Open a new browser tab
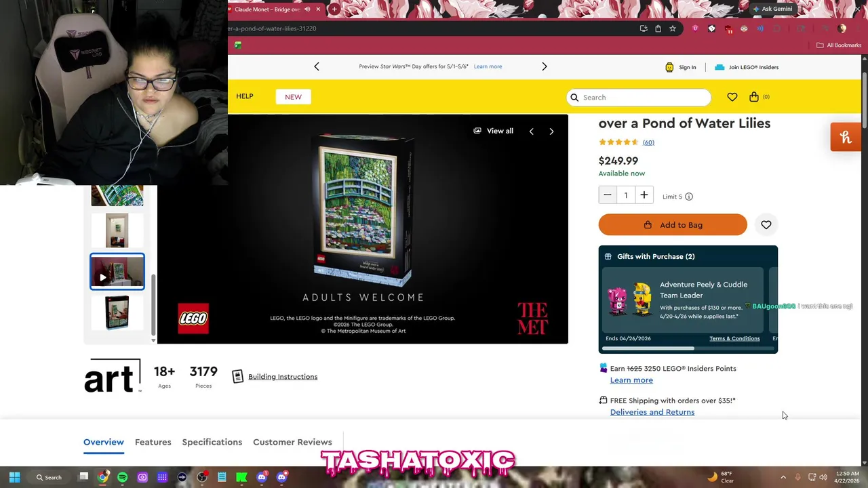The image size is (868, 488). coord(334,9)
